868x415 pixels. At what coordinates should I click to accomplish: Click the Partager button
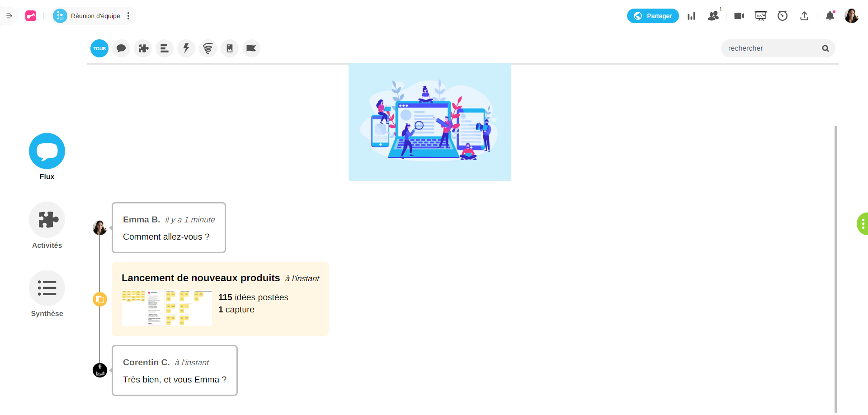pos(652,16)
